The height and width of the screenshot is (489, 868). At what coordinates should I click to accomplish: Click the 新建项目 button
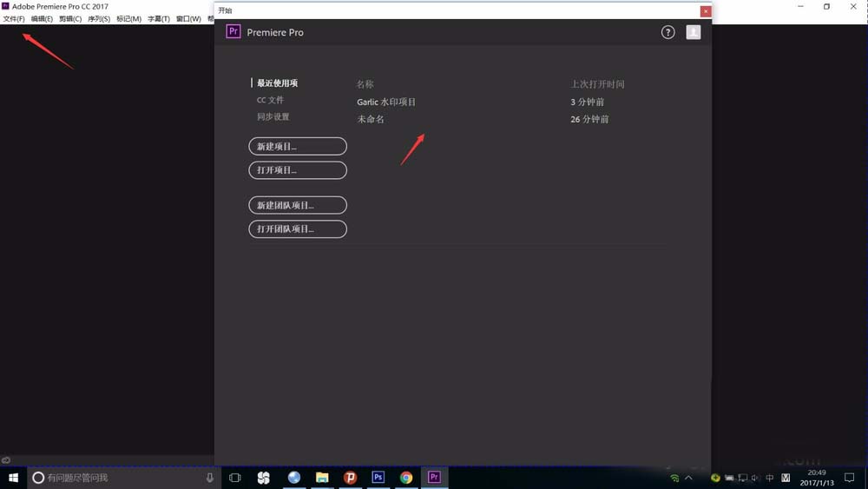point(298,146)
